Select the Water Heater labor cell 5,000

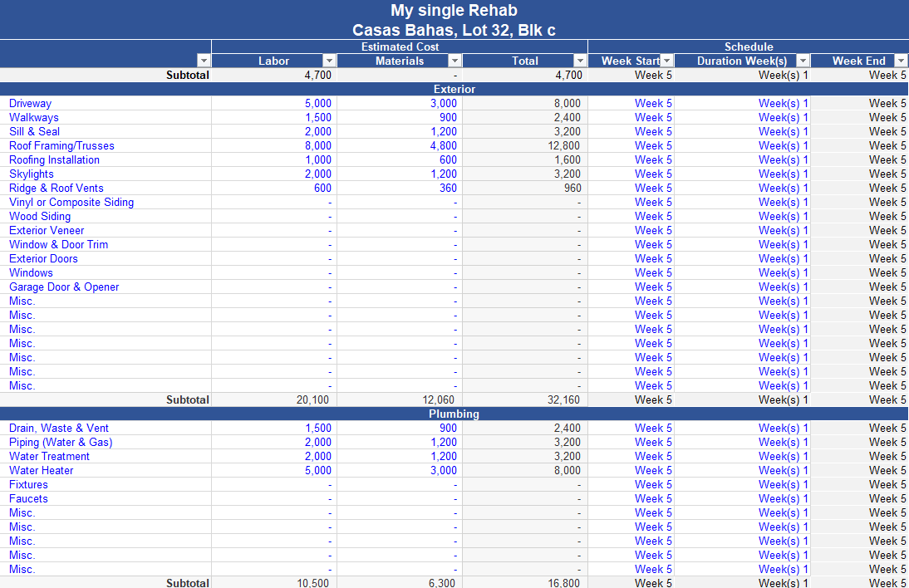coord(317,471)
